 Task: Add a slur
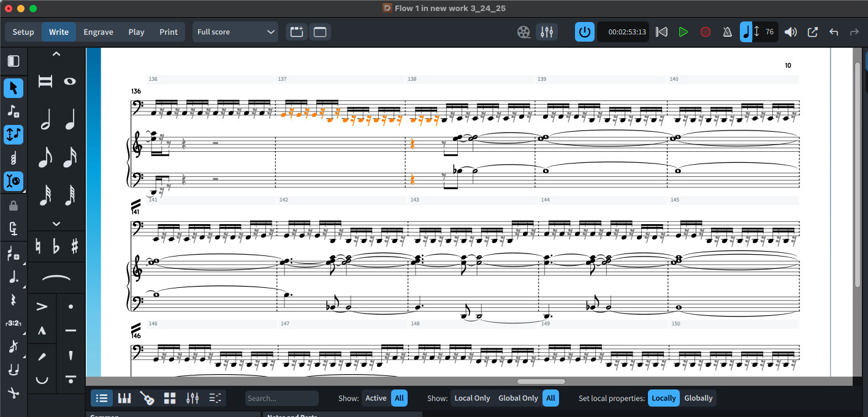click(56, 278)
